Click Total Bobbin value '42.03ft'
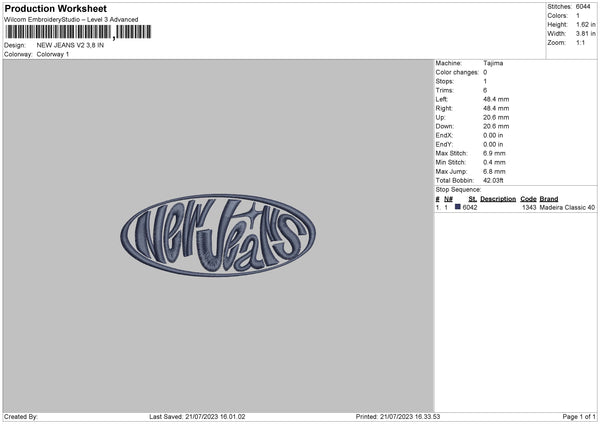Screen dimensions: 600x424 point(493,180)
